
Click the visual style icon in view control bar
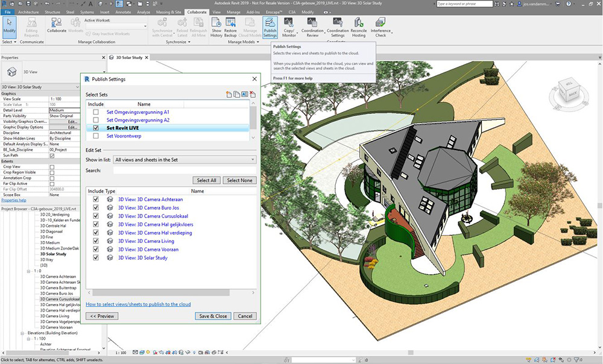(142, 352)
